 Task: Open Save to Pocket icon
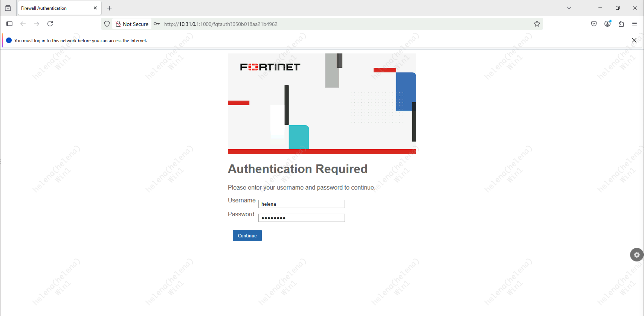[x=594, y=24]
